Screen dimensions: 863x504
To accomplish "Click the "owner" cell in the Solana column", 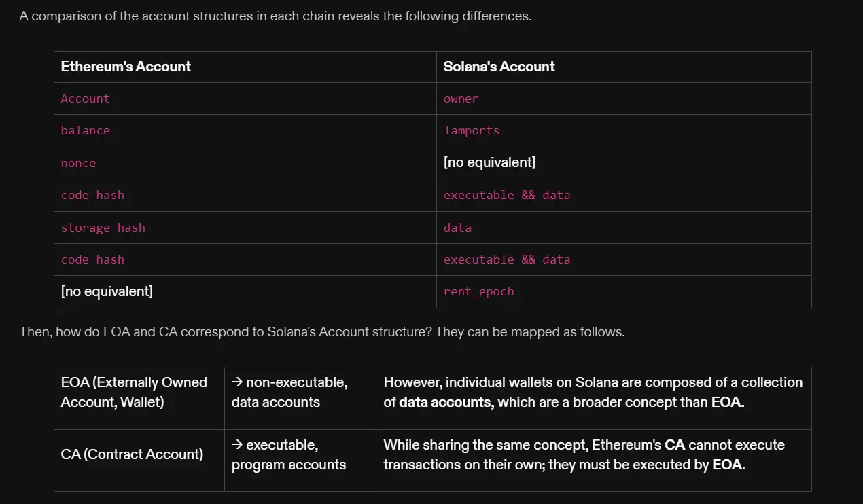I will coord(624,98).
